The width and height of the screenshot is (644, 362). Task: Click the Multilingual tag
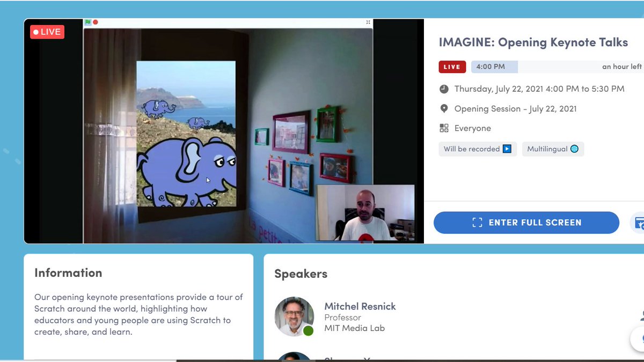[553, 149]
